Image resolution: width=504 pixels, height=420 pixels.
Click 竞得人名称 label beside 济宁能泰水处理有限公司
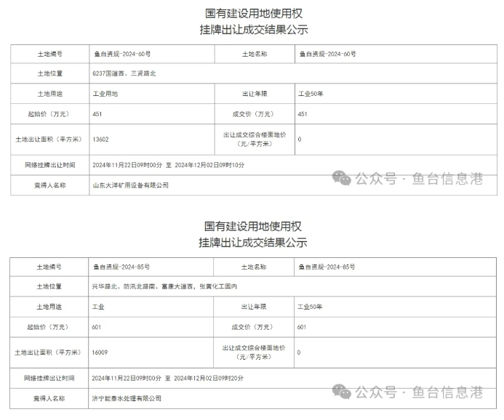[x=49, y=398]
